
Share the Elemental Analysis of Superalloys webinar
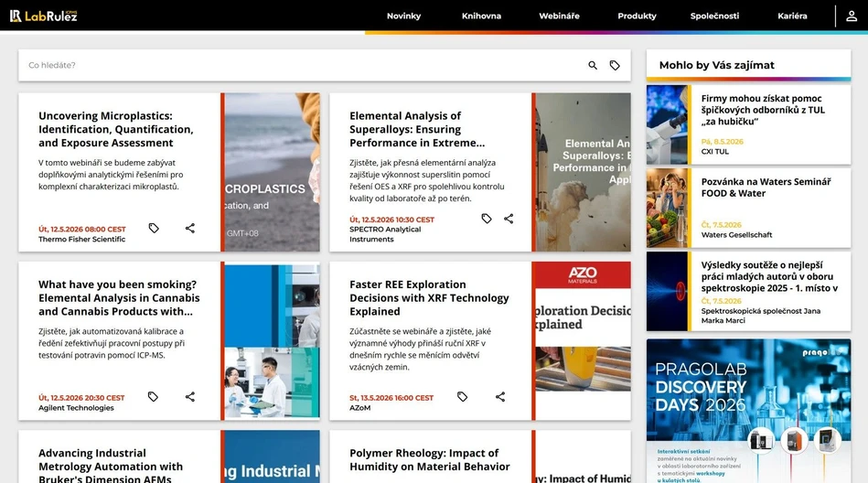click(509, 219)
